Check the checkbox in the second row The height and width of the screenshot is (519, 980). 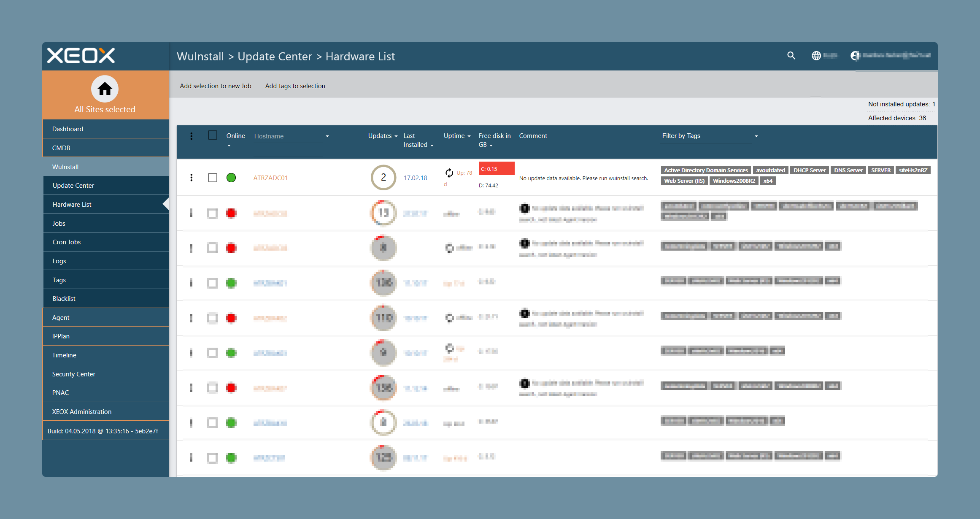point(213,213)
